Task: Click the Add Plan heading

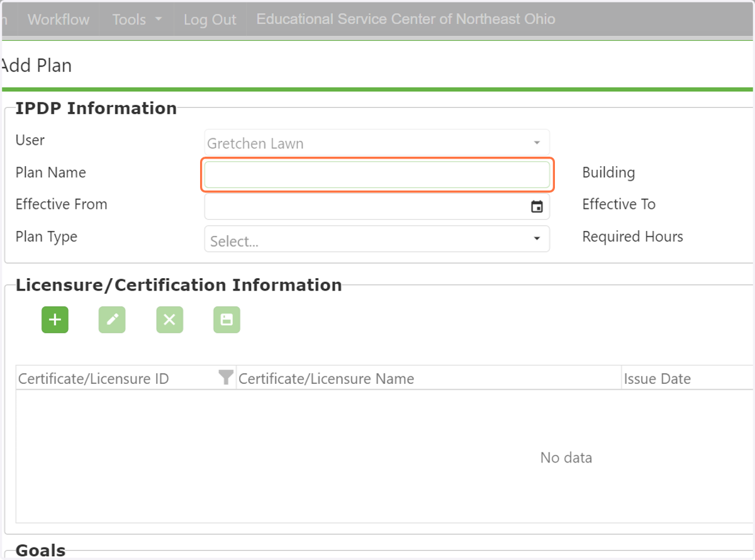Action: 36,65
